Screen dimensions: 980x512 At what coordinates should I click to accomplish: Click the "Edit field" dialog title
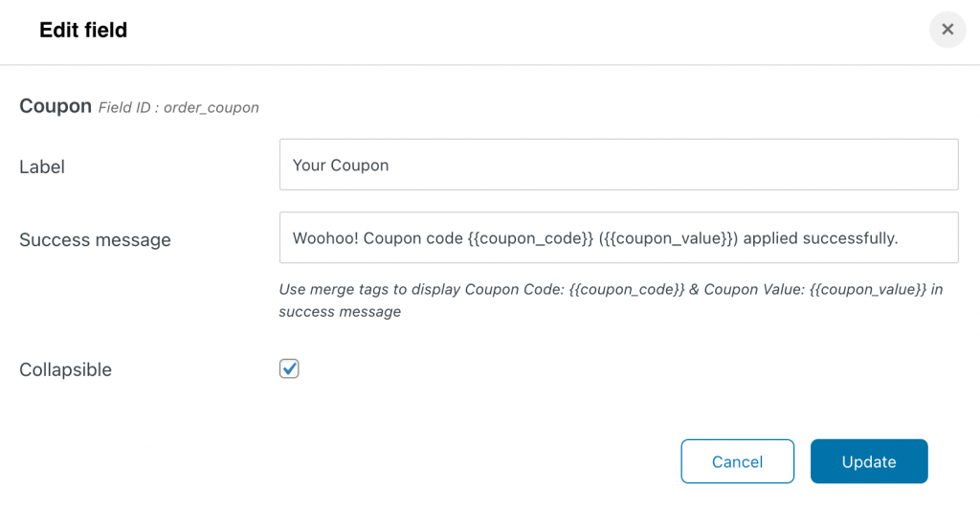pyautogui.click(x=83, y=30)
